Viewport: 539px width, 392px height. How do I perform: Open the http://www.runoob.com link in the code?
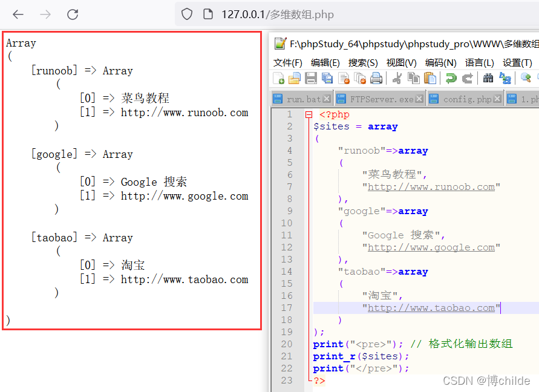click(x=431, y=187)
